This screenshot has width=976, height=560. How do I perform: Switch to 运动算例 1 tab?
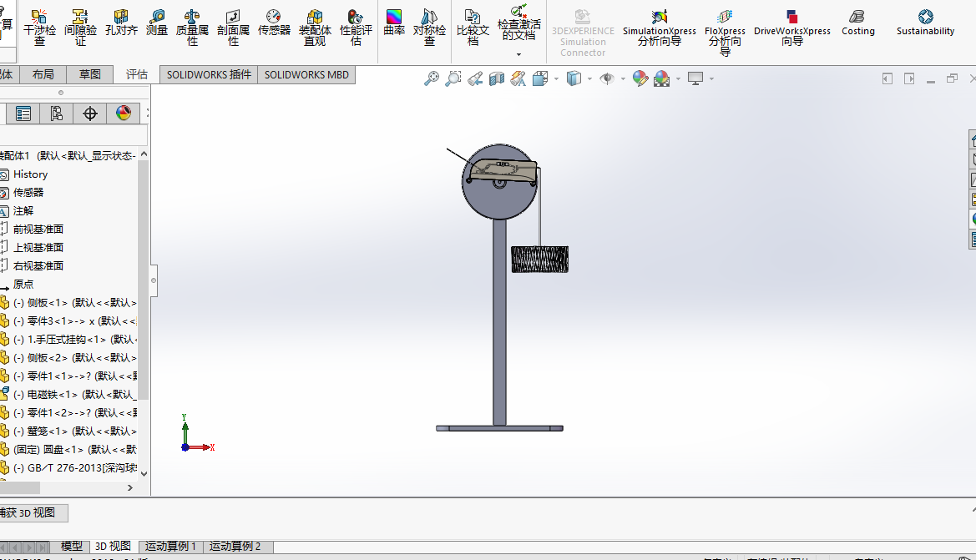[x=170, y=547]
